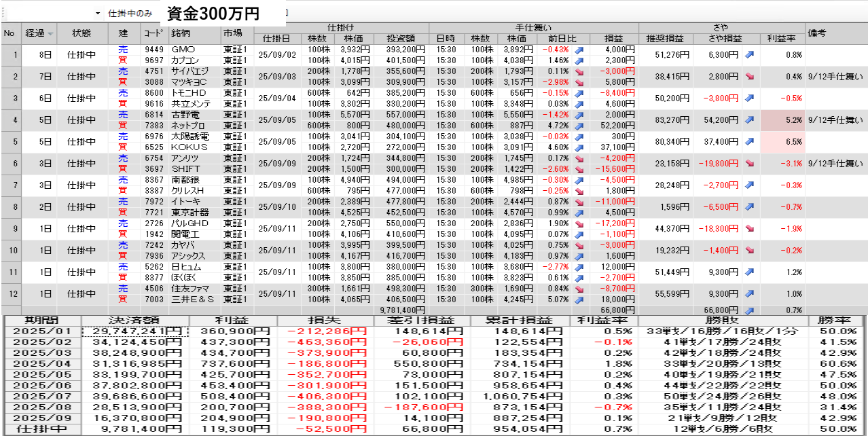Click the blue up arrow beside 54,200円 さや損益
Screen dimensions: 868x436
749,120
